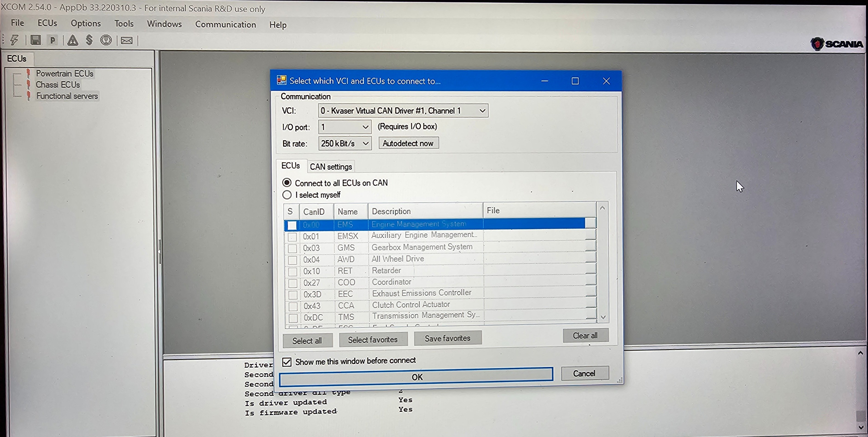
Task: Click the dollar sign toolbar icon
Action: point(89,40)
